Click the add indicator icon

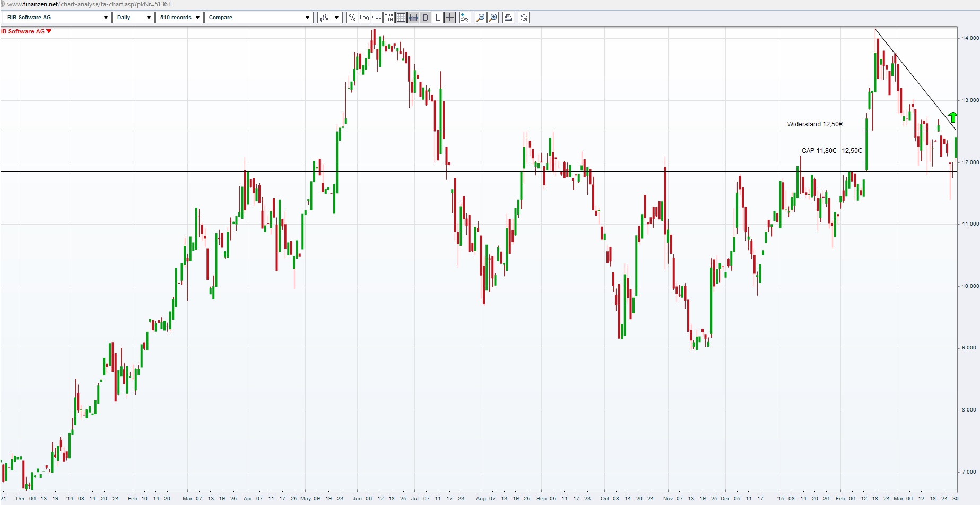click(465, 18)
